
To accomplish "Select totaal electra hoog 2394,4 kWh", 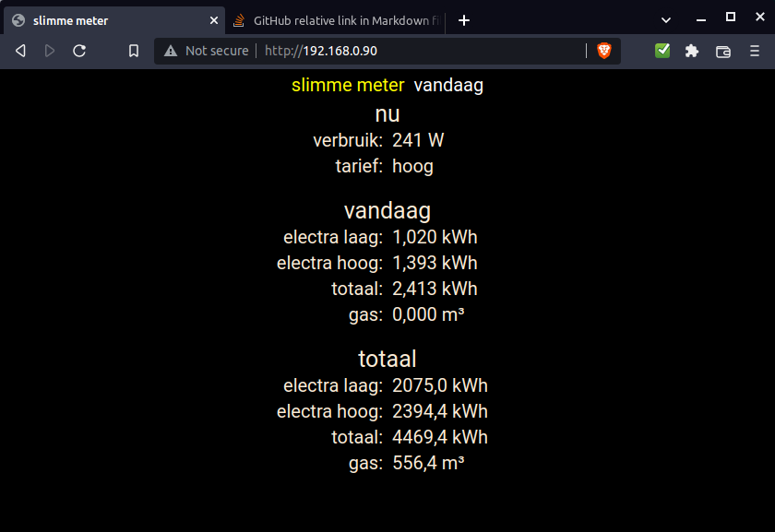I will click(440, 411).
